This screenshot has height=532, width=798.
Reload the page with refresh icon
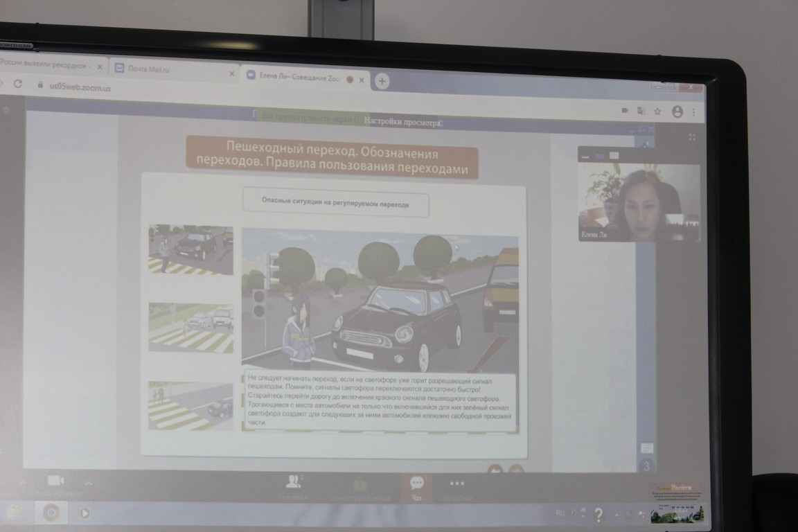[18, 84]
